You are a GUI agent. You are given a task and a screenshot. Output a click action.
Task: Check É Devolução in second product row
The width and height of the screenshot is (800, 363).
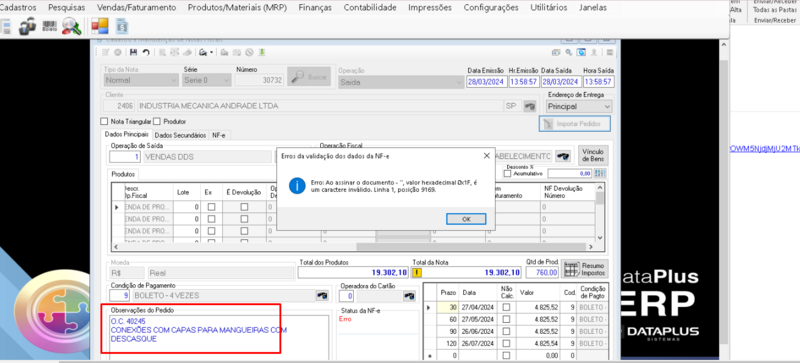tap(244, 219)
